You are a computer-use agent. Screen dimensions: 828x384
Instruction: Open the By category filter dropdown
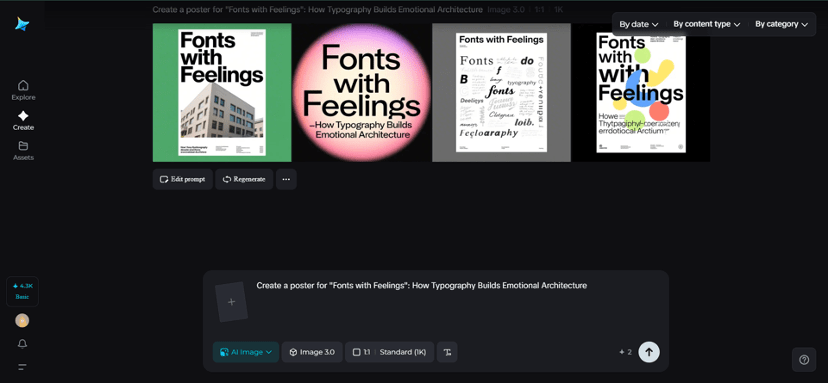[x=782, y=24]
